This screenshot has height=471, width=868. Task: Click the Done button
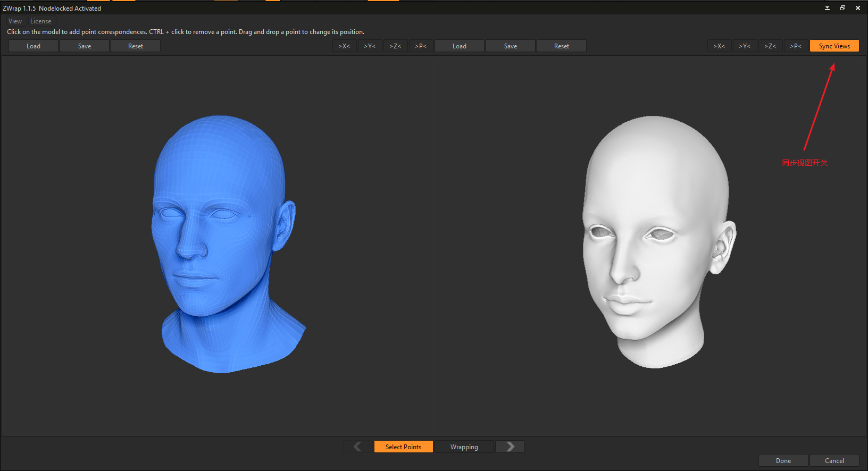coord(783,461)
